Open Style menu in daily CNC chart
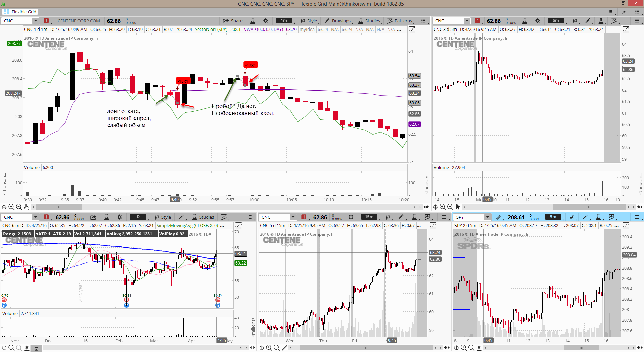The width and height of the screenshot is (644, 352). [x=163, y=217]
